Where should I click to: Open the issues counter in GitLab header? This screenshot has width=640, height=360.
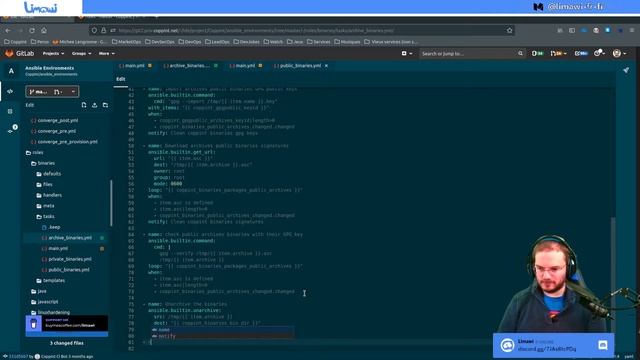click(x=538, y=53)
